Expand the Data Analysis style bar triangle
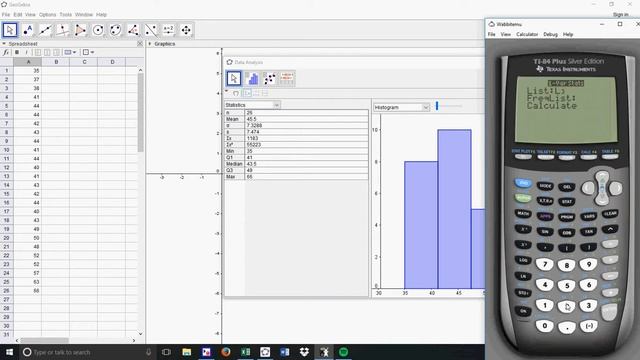This screenshot has height=360, width=640. coord(227,91)
